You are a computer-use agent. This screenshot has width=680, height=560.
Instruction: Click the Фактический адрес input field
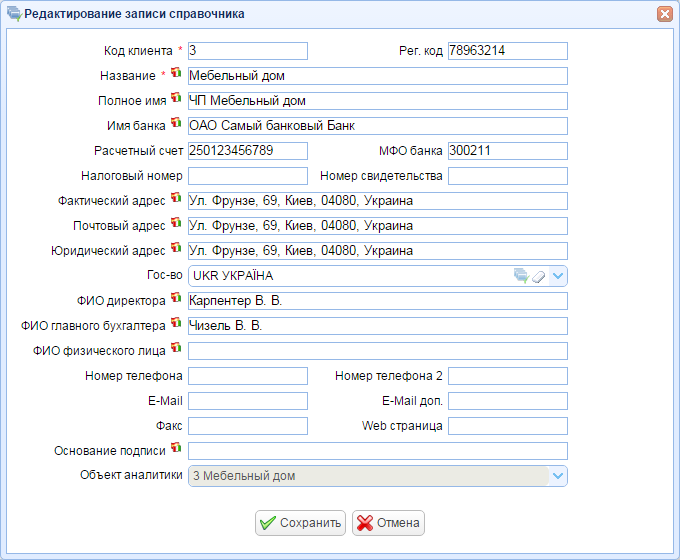[378, 201]
